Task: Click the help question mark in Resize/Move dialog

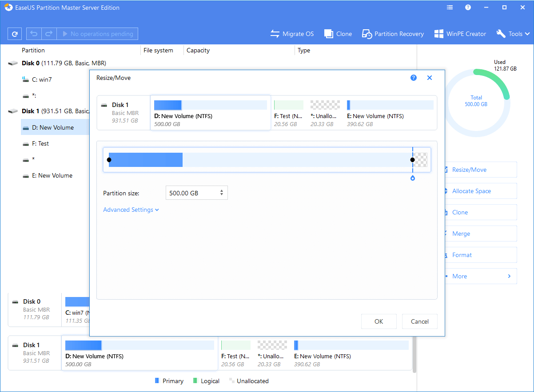Action: click(x=414, y=78)
